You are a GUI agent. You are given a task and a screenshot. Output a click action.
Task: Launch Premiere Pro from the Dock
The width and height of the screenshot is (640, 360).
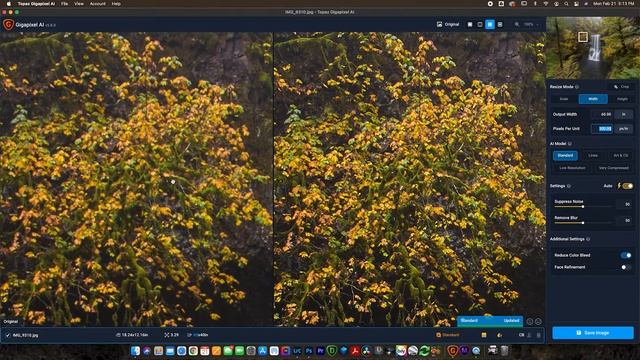pyautogui.click(x=320, y=351)
